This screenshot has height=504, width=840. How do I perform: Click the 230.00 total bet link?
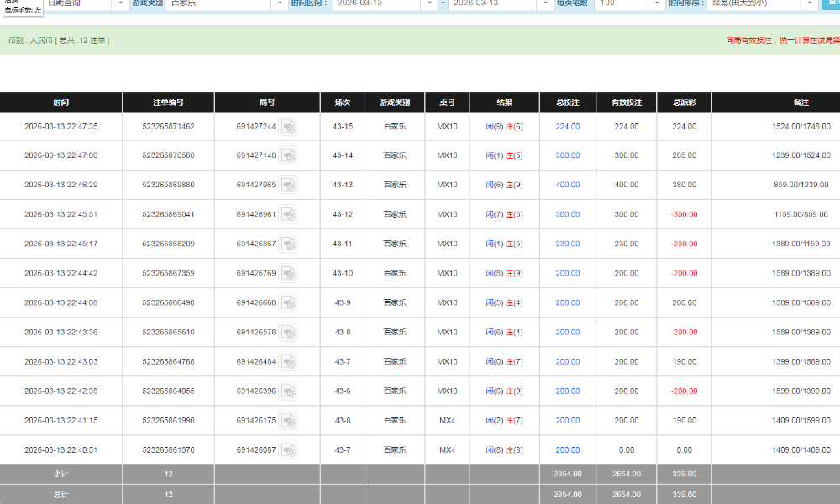coord(567,244)
